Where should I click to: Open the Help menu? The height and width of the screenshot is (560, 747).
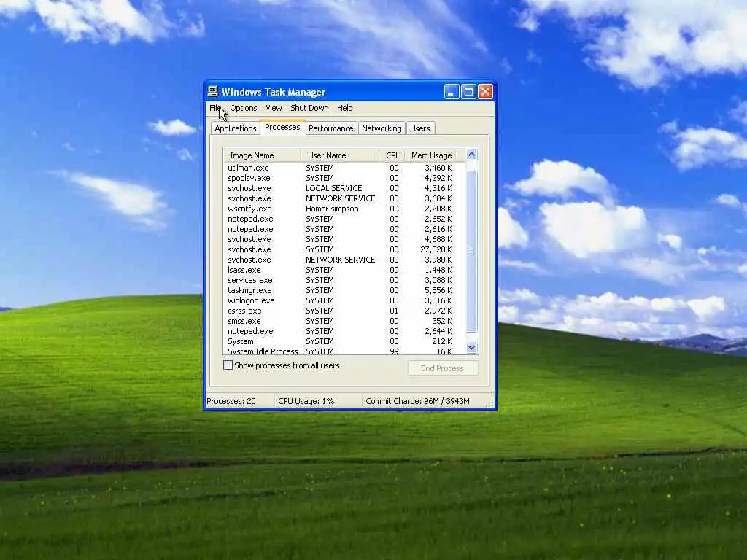[x=345, y=108]
